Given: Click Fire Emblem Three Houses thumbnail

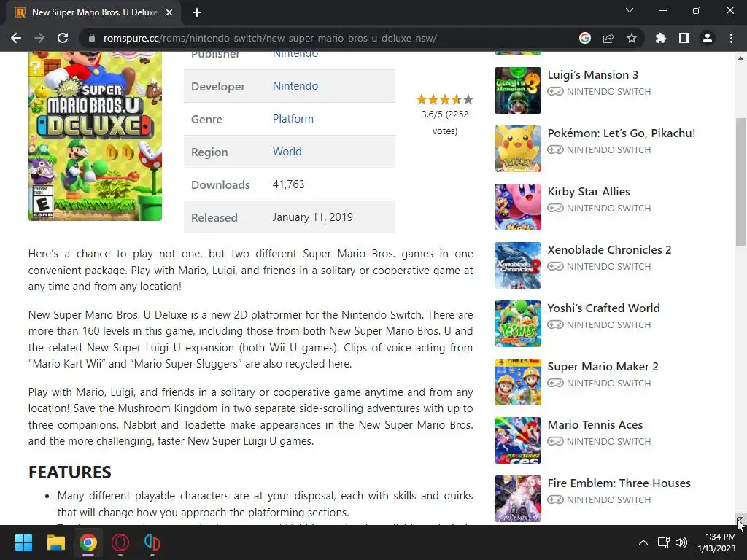Looking at the screenshot, I should point(518,499).
